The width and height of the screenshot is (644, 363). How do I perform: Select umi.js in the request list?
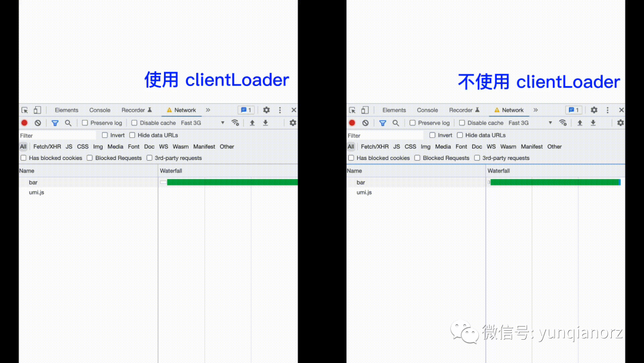36,192
